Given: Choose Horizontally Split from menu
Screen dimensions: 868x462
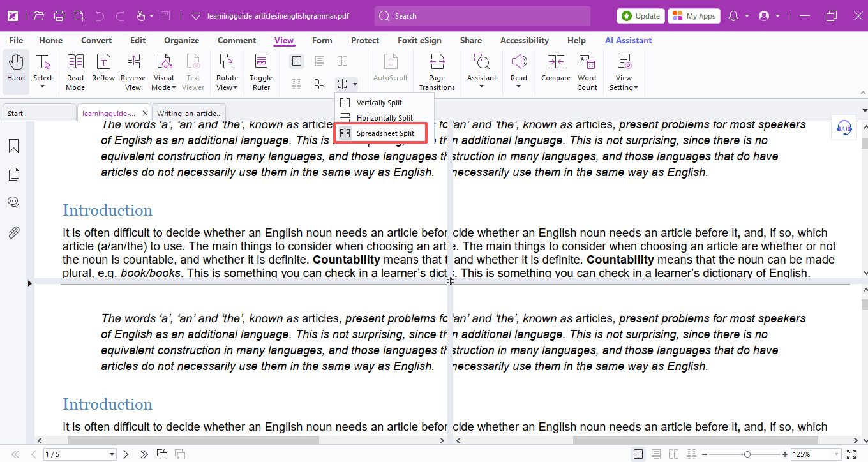Looking at the screenshot, I should (x=384, y=118).
